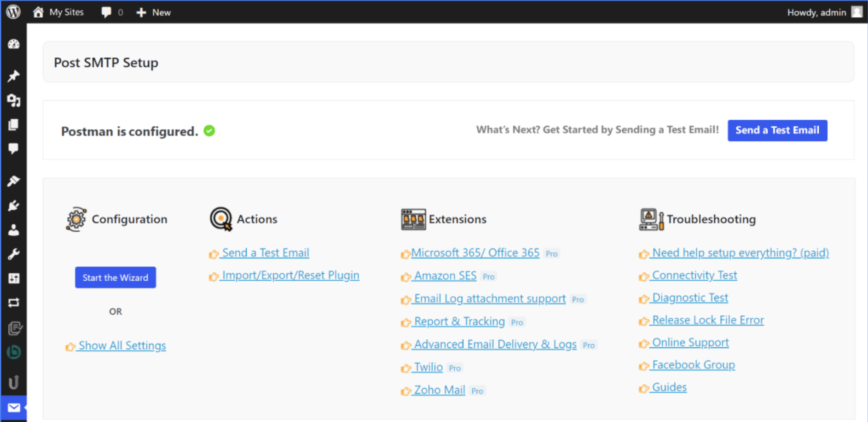Open the Media library sidebar icon
The image size is (868, 422).
click(14, 100)
